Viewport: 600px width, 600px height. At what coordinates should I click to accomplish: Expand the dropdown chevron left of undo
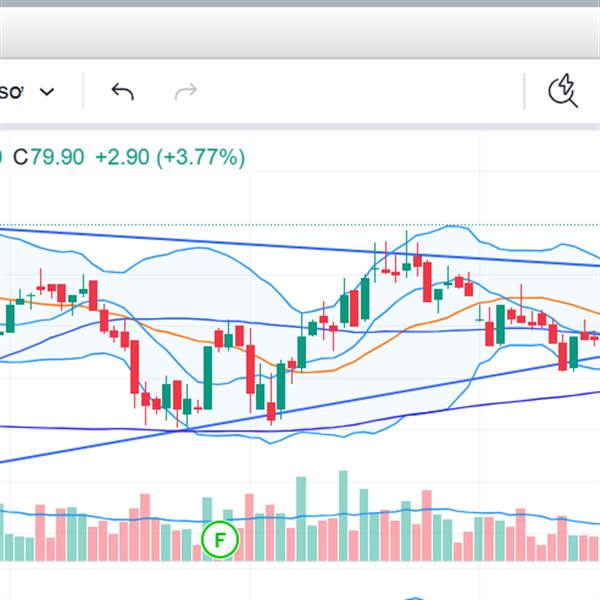pyautogui.click(x=47, y=93)
